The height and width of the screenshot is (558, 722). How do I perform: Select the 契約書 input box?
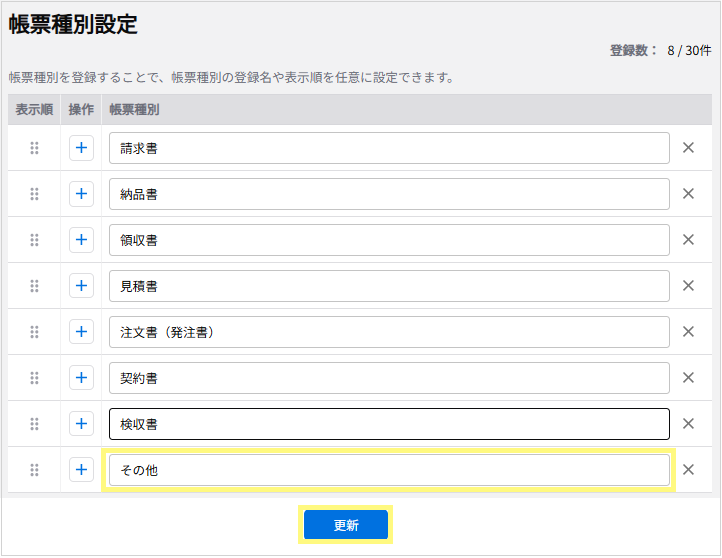pyautogui.click(x=389, y=378)
